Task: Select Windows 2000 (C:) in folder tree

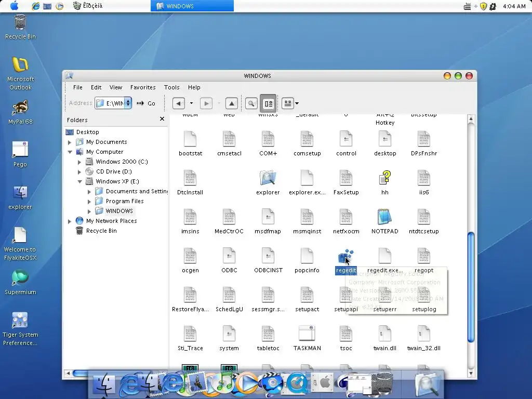Action: [122, 162]
